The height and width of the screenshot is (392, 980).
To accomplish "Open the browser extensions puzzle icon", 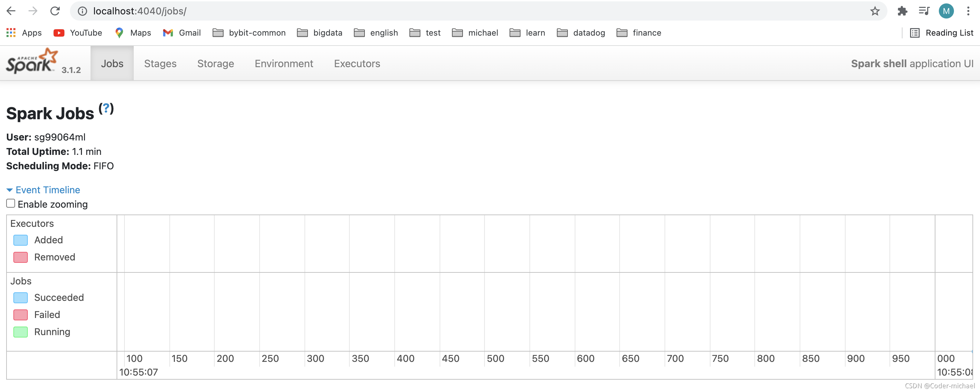I will (902, 11).
